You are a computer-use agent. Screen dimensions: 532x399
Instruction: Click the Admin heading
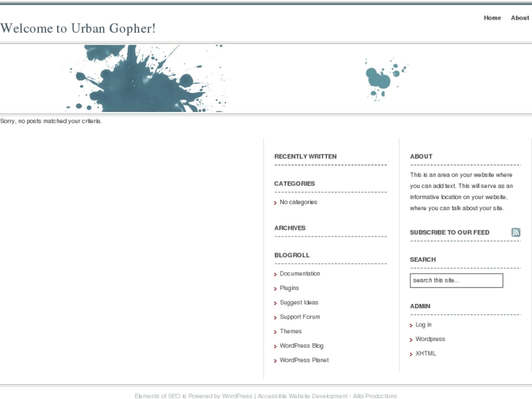[x=420, y=306]
